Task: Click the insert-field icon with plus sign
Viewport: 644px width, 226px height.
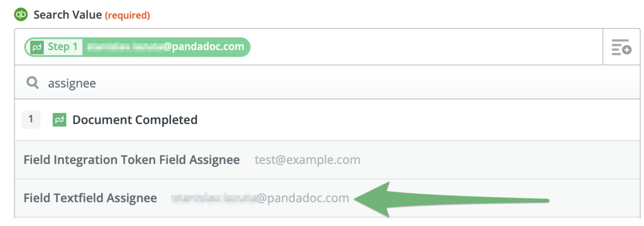Action: (621, 47)
